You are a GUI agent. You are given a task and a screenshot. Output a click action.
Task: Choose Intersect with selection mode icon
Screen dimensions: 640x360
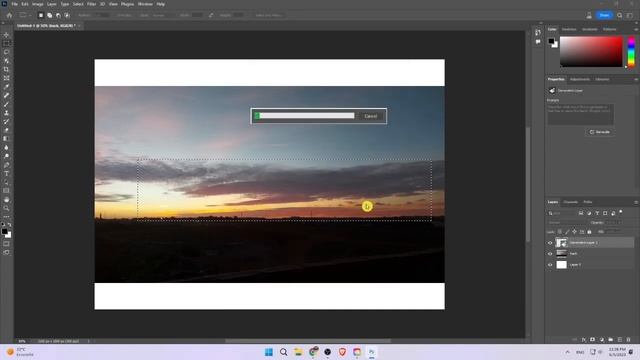(x=67, y=15)
